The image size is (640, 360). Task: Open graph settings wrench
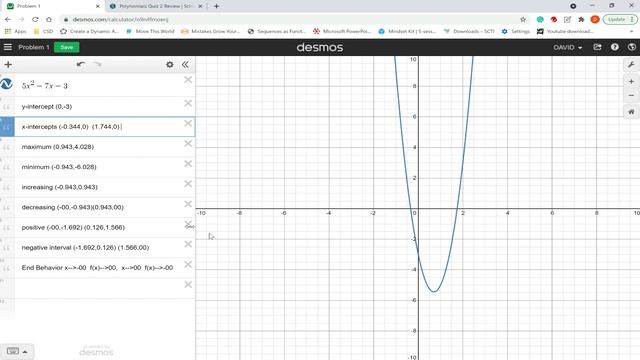tap(631, 64)
